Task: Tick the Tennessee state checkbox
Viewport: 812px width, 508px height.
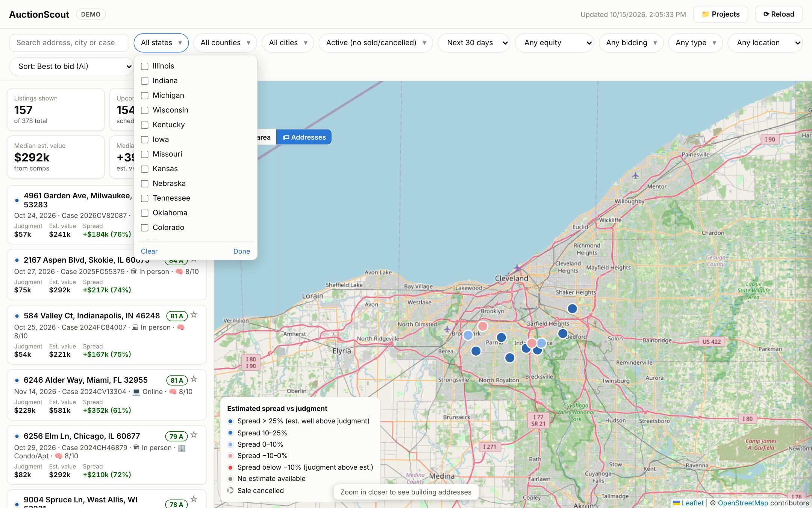Action: (145, 198)
